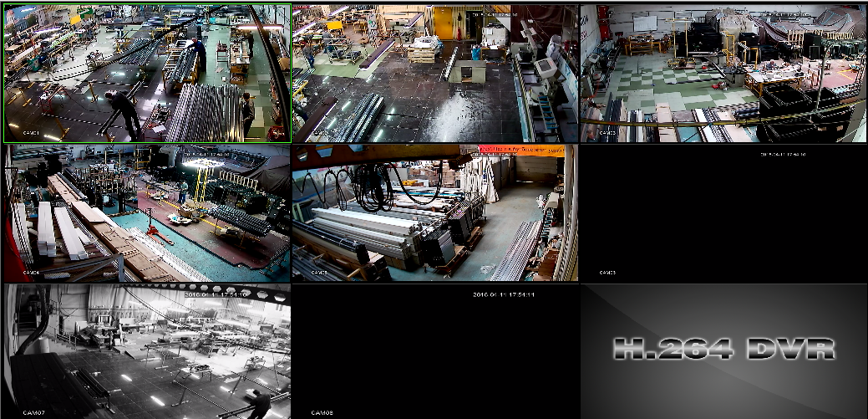Open the grayscale CAM07 camera feed

point(147,351)
